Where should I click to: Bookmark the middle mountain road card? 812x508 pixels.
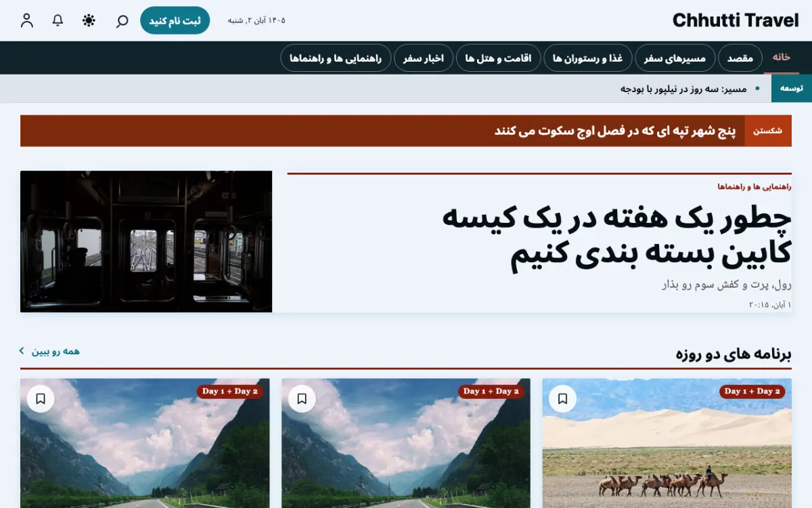(302, 399)
